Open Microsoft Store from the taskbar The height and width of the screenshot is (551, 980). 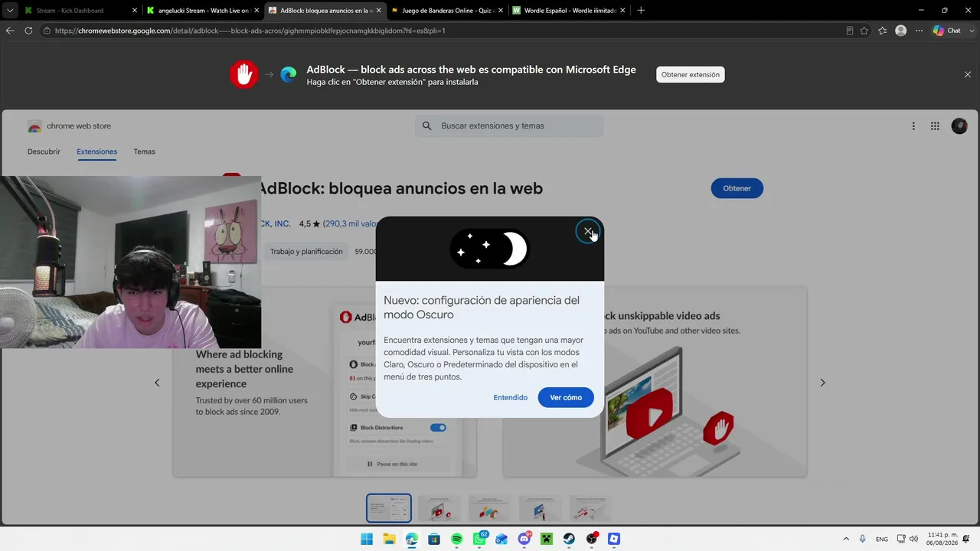[x=434, y=539]
